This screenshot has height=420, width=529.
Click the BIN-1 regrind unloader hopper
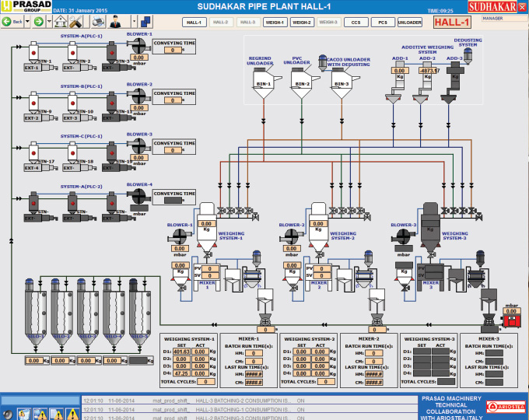(264, 84)
